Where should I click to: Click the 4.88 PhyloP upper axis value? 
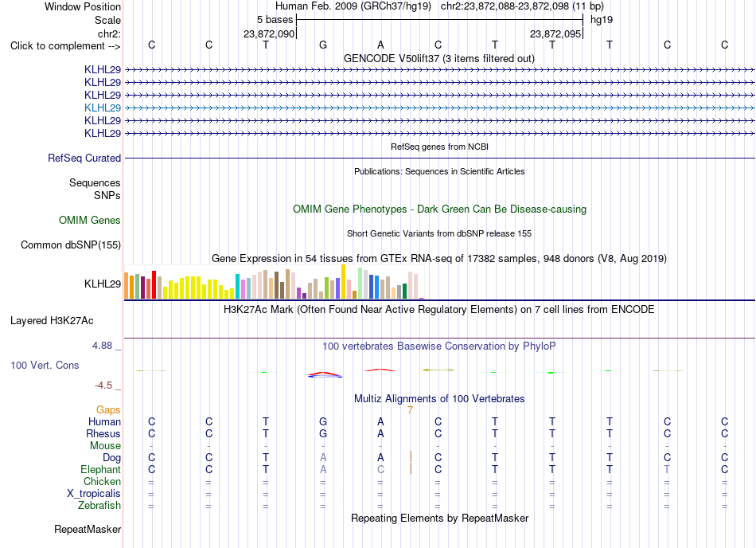click(x=102, y=346)
